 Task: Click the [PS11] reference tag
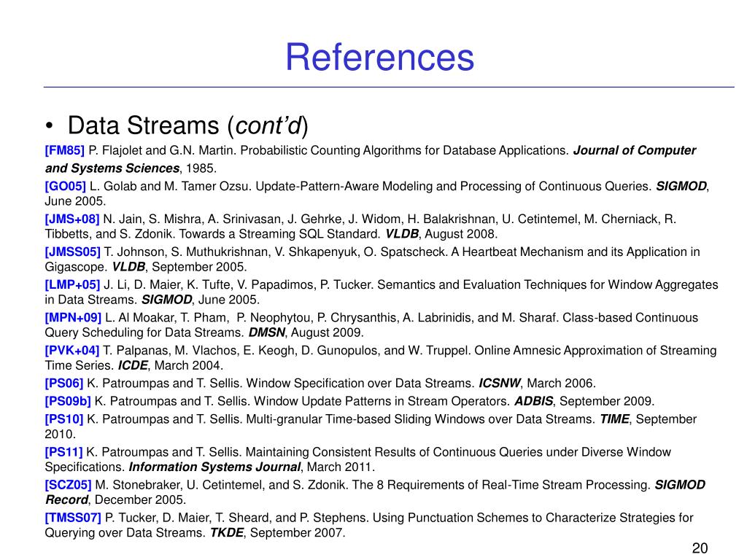coord(63,452)
